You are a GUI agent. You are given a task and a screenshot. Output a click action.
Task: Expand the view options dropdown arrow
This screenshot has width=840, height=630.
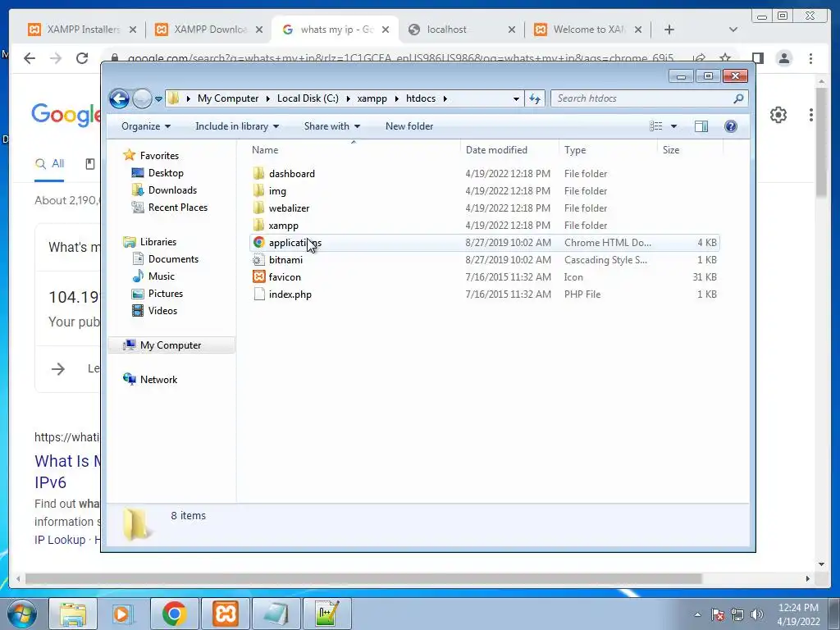coord(674,126)
